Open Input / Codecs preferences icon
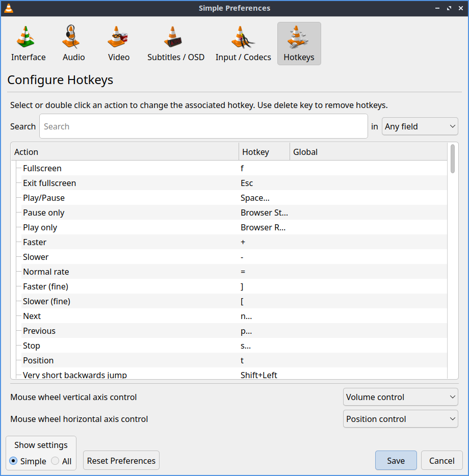Screen dimensions: 469x476 pos(243,38)
